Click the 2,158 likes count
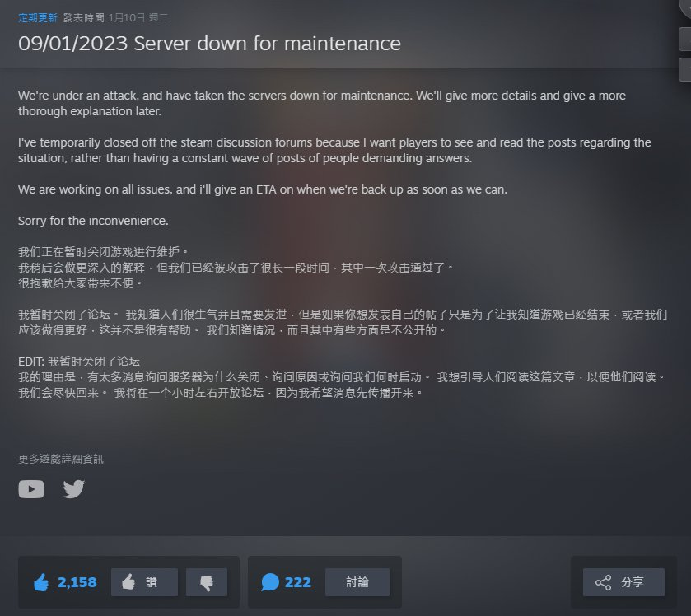This screenshot has width=691, height=616. (77, 582)
